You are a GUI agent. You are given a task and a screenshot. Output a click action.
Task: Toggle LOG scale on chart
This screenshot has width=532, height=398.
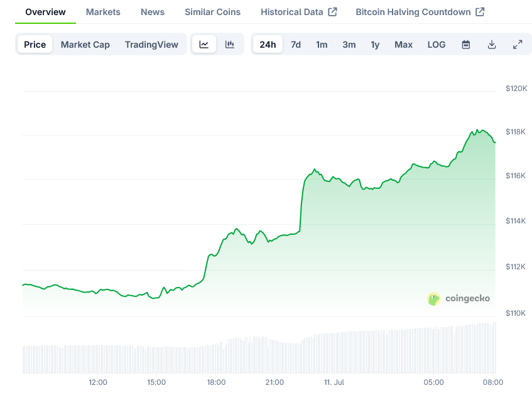[436, 45]
